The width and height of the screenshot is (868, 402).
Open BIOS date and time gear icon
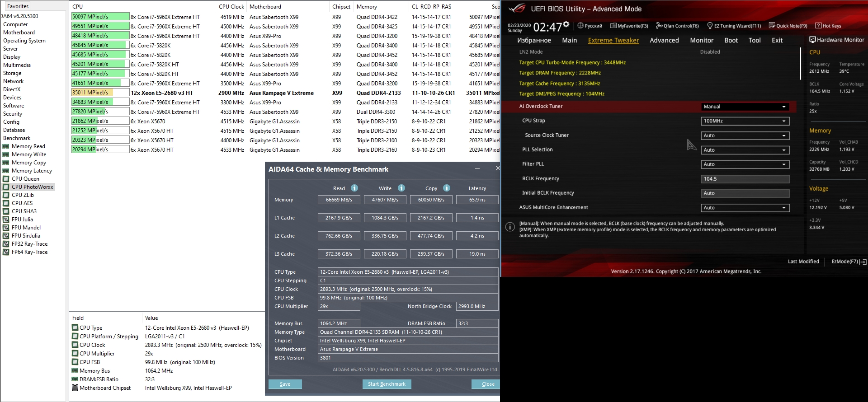(566, 24)
